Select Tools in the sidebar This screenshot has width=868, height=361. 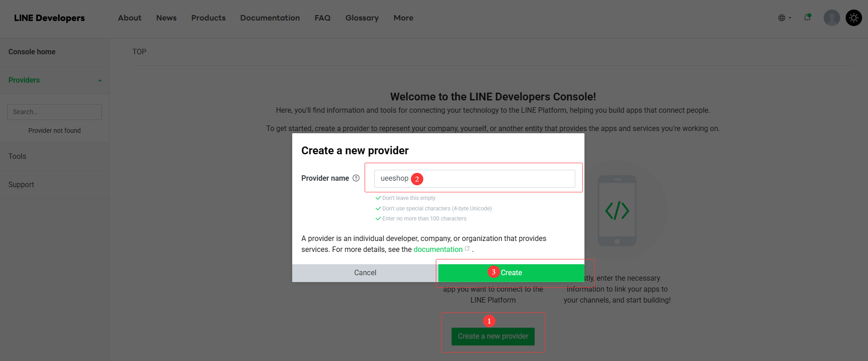(17, 156)
